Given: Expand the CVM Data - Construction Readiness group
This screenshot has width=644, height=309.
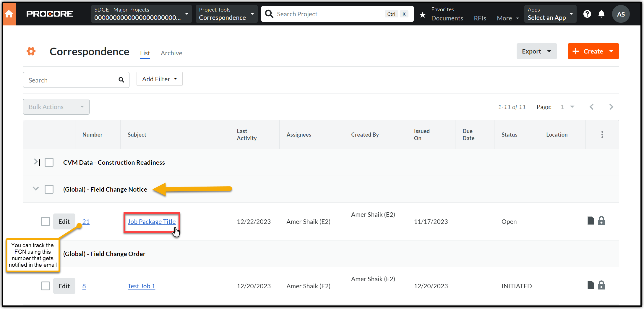Looking at the screenshot, I should pos(36,162).
